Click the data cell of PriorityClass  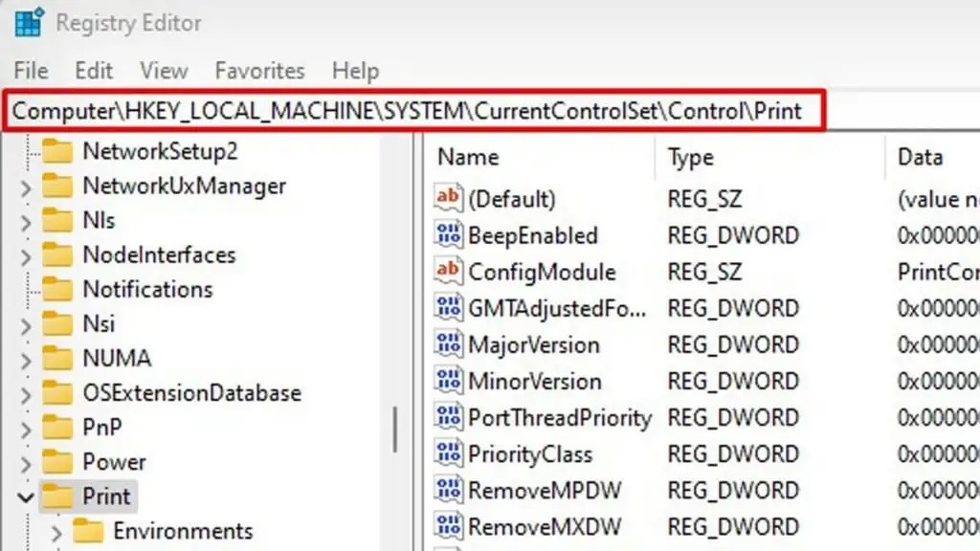[x=938, y=454]
